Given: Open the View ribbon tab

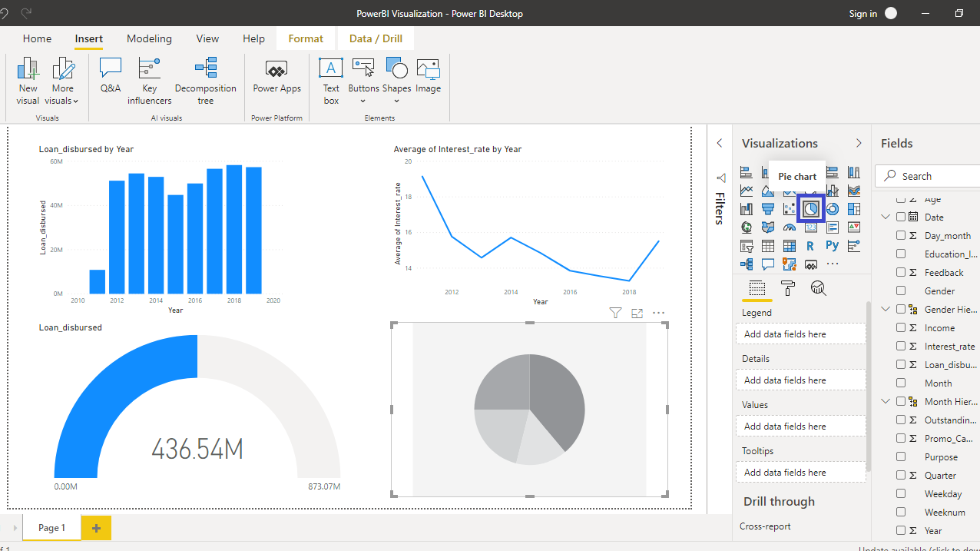Looking at the screenshot, I should pyautogui.click(x=207, y=38).
